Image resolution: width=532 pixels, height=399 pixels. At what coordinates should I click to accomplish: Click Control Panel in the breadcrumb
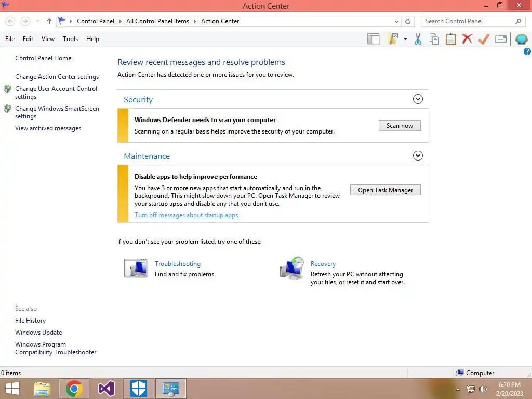[96, 21]
